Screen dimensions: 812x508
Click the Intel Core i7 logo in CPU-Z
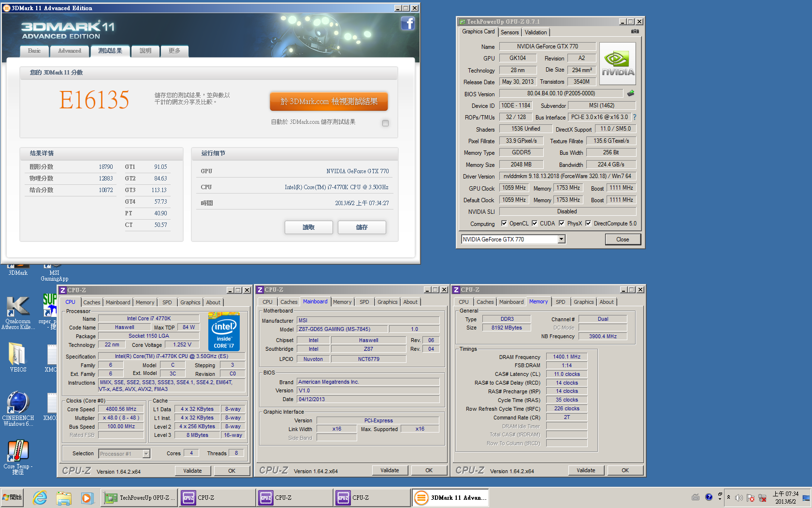pos(224,332)
